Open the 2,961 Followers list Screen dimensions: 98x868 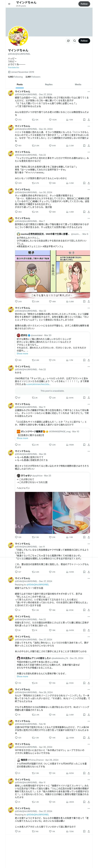(33, 77)
